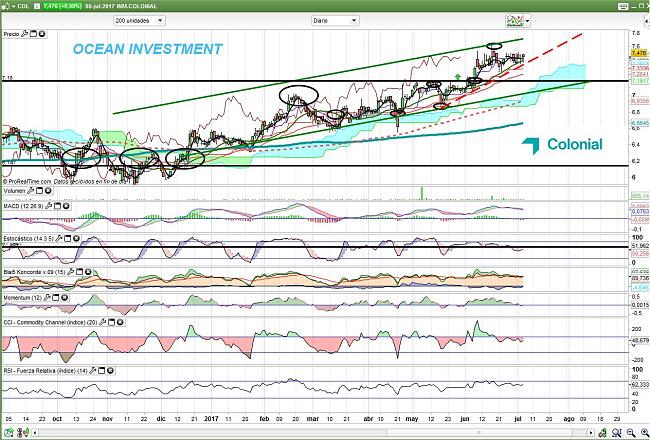Click the Precio panel label
Screen dimensions: 650x440
click(12, 34)
